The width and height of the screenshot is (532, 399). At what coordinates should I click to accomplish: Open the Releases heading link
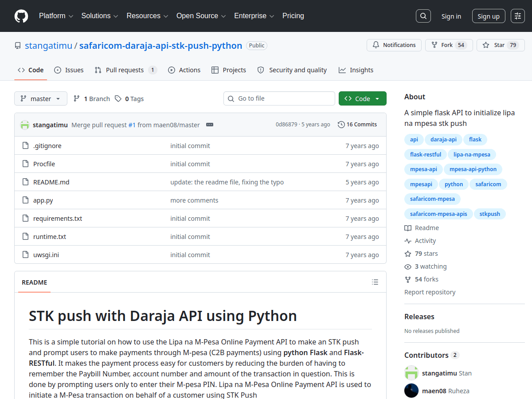[x=419, y=317]
